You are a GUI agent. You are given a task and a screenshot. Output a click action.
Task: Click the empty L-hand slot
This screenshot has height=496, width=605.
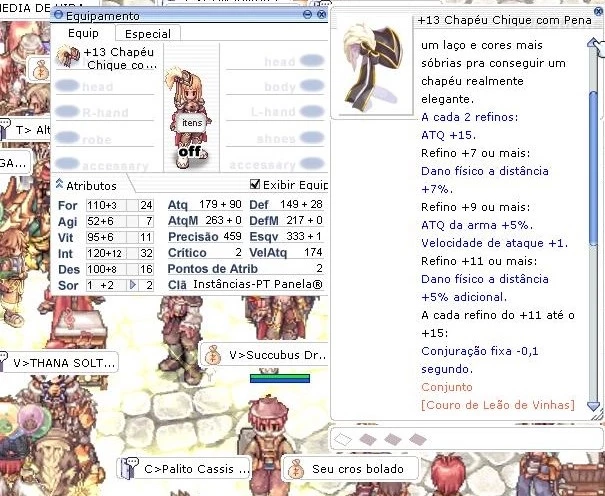point(275,112)
